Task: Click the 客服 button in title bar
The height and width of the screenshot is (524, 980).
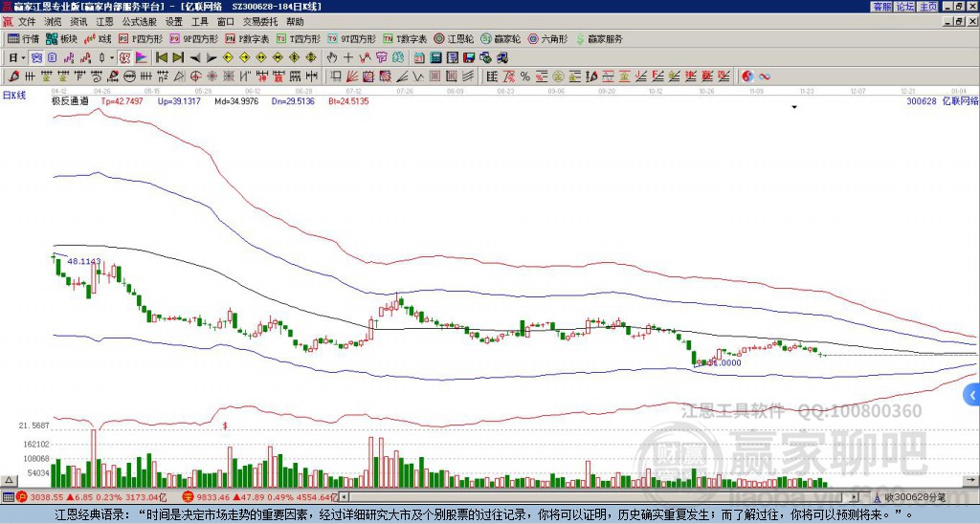Action: pyautogui.click(x=881, y=7)
